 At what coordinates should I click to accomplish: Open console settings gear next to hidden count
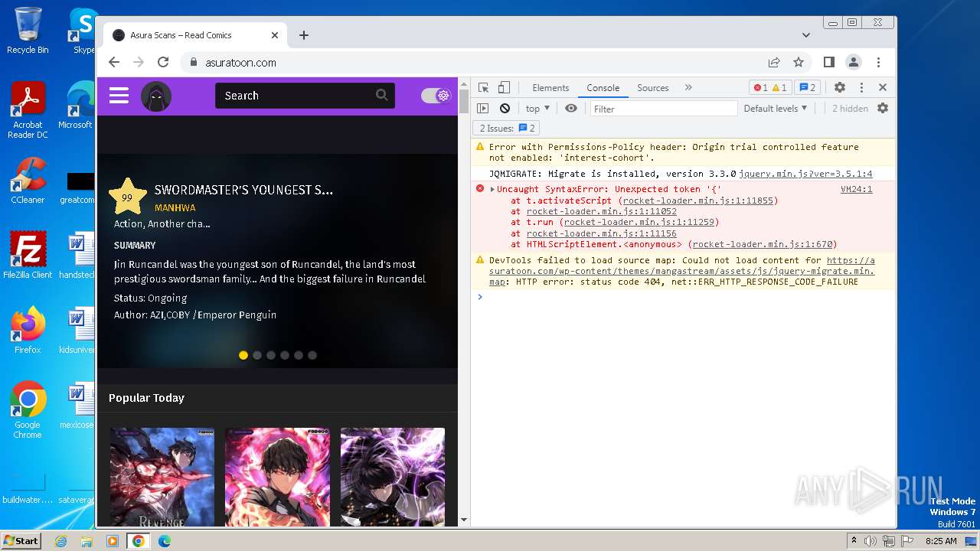883,109
